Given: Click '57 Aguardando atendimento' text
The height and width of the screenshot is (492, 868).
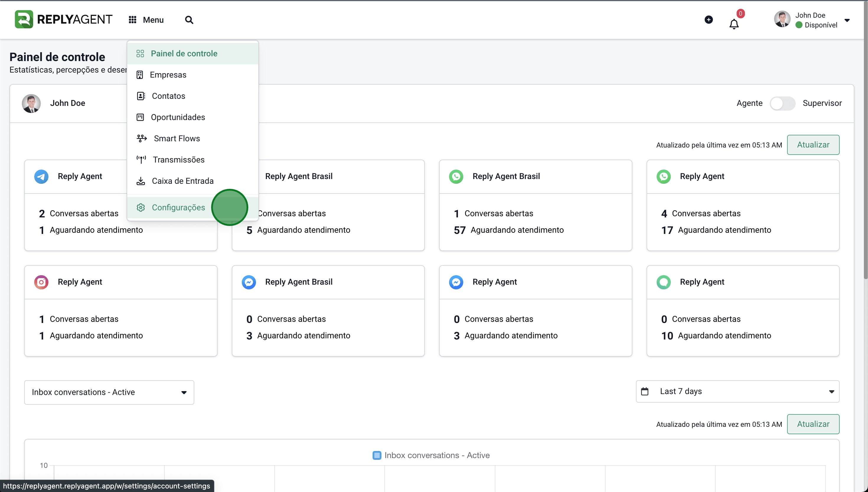Looking at the screenshot, I should 509,230.
